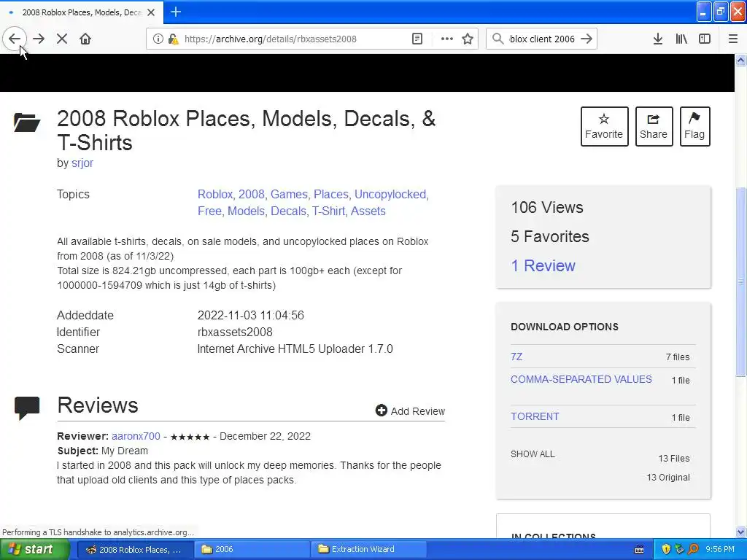
Task: Flag this archive item
Action: pyautogui.click(x=694, y=126)
